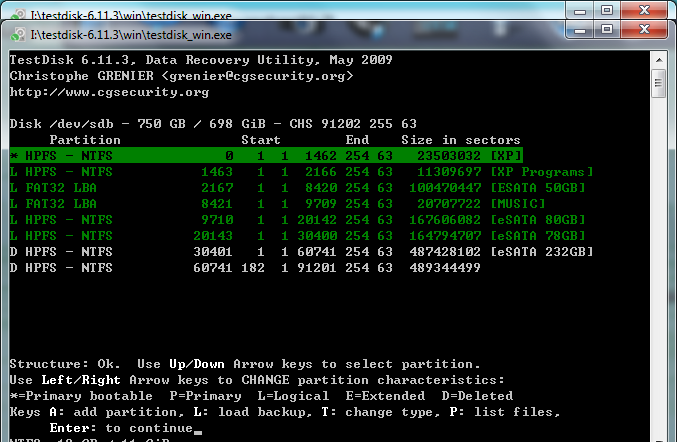Click the 'Enter: to continue' prompt

tap(121, 428)
